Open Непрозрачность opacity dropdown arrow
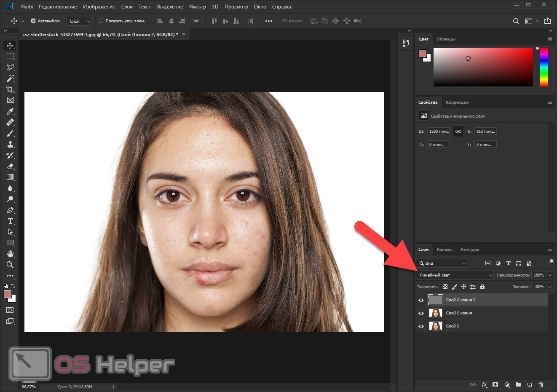557x392 pixels. point(550,275)
